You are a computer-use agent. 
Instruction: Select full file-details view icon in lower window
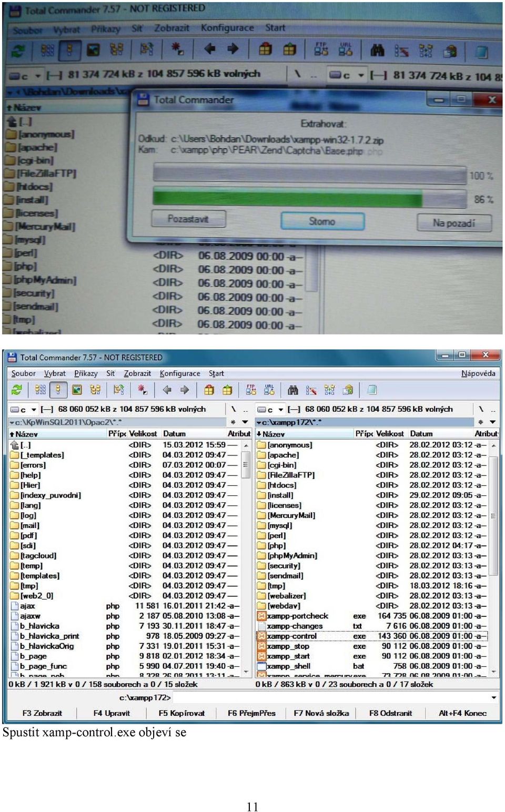tap(58, 390)
